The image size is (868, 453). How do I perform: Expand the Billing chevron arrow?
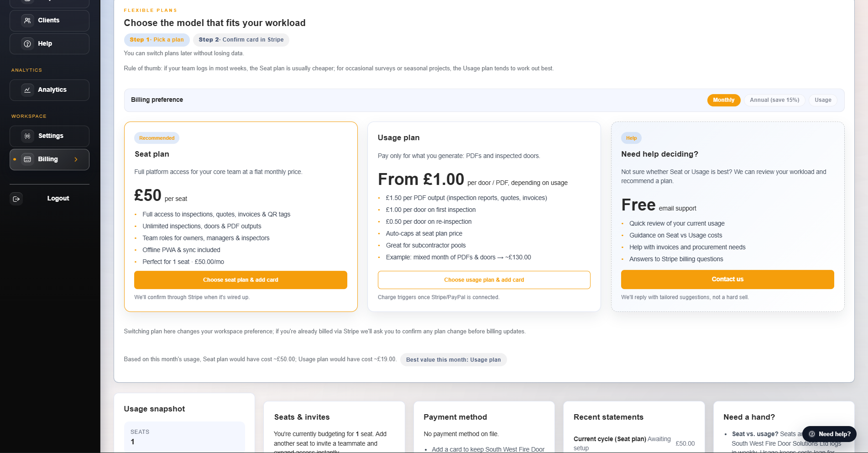pyautogui.click(x=76, y=159)
